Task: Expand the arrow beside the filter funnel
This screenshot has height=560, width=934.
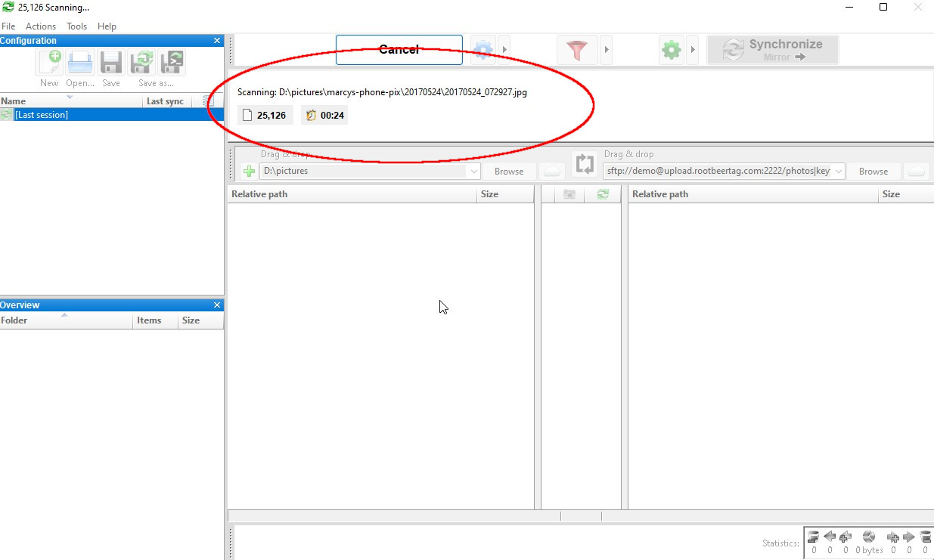Action: pos(606,50)
